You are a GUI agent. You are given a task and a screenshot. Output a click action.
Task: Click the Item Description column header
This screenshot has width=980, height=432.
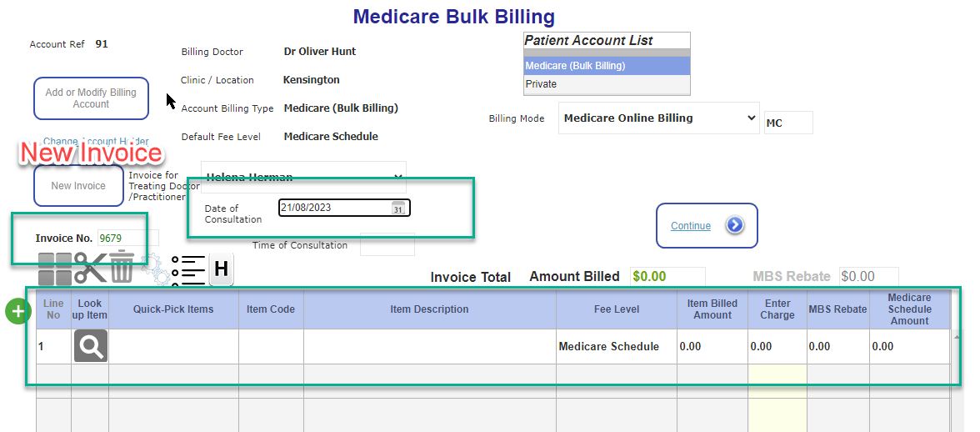tap(430, 309)
